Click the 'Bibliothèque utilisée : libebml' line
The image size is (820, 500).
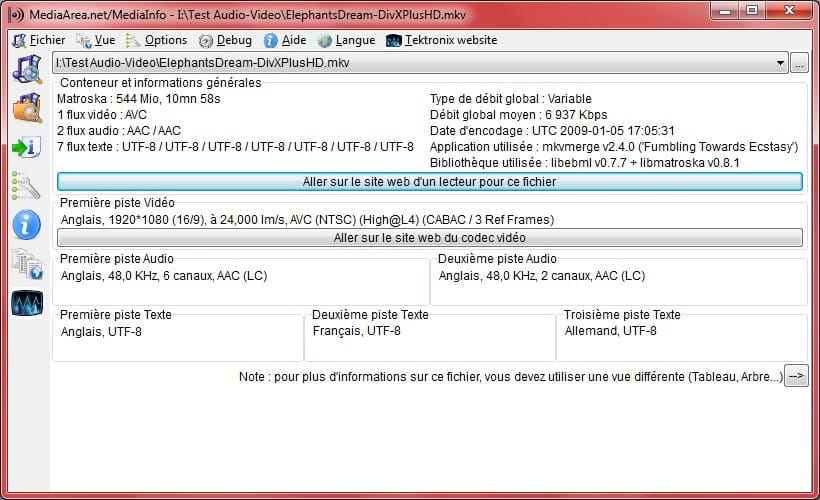coord(585,163)
